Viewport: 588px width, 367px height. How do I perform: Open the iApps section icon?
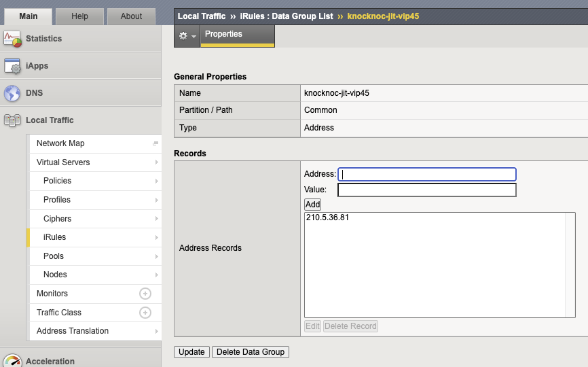pos(12,66)
